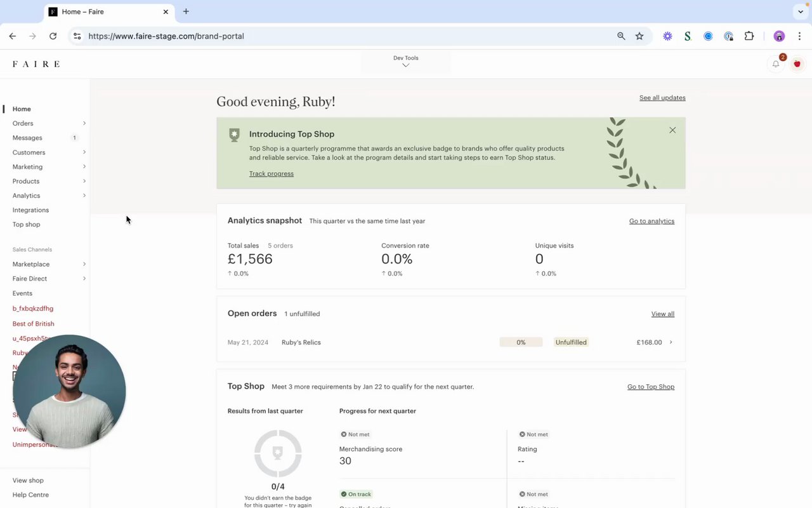
Task: Dismiss the Top Shop banner
Action: [x=672, y=130]
